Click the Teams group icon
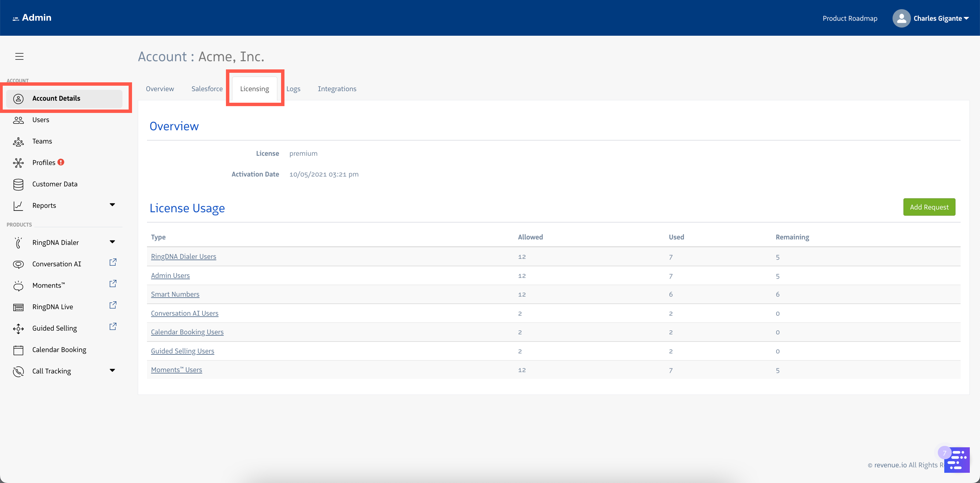 click(x=18, y=142)
